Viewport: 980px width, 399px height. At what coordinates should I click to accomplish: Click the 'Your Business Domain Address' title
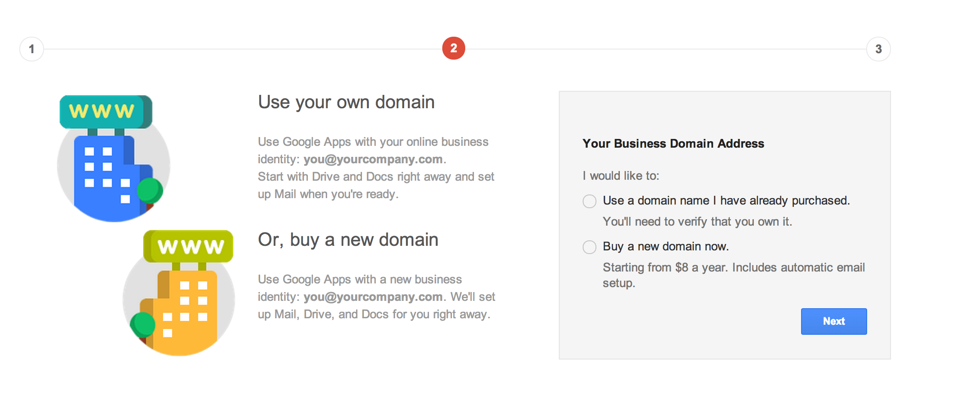(x=674, y=144)
